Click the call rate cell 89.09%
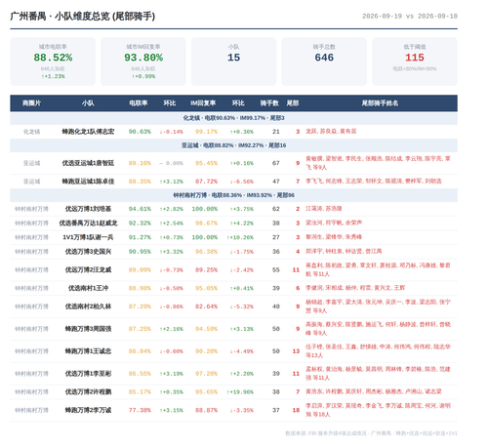Image resolution: width=488 pixels, height=448 pixels. coord(140,270)
